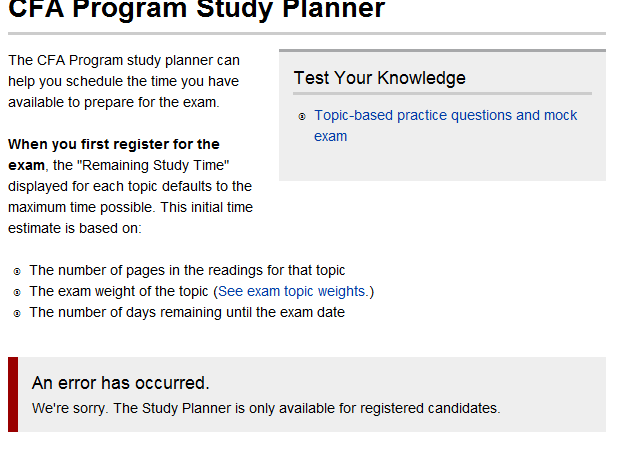Screen dimensions: 619x453
Task: Click the dark red bar on the error box
Action: (13, 394)
